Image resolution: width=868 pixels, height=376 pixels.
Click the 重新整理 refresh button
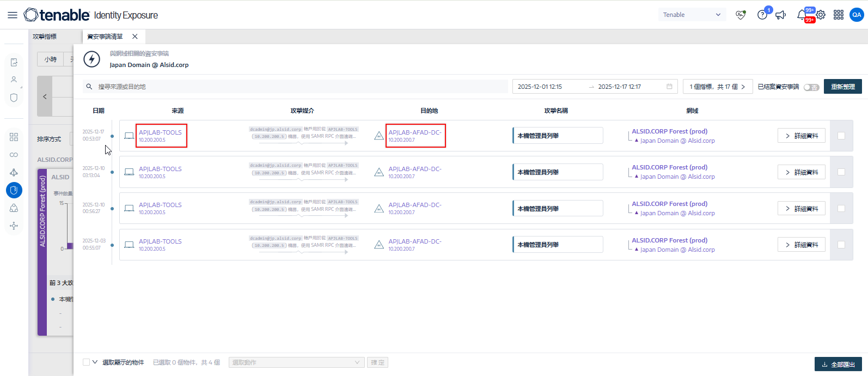(x=842, y=87)
